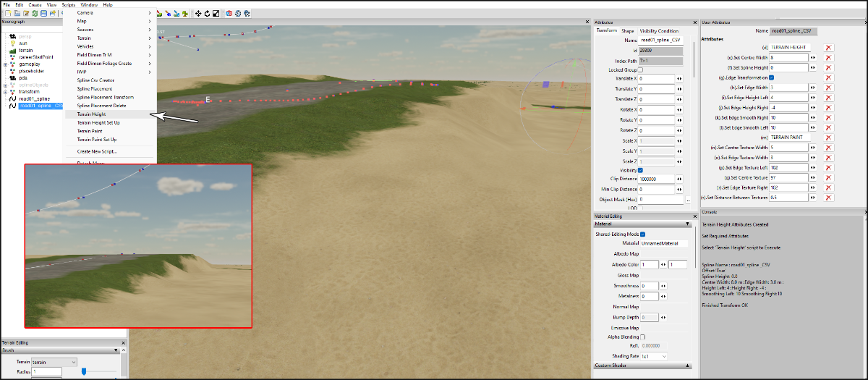Viewport: 868px width, 380px height.
Task: Switch to the Shape tab
Action: (627, 31)
